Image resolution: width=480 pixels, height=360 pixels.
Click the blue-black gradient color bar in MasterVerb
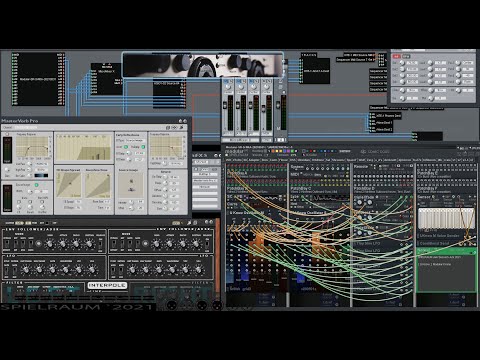[41, 176]
